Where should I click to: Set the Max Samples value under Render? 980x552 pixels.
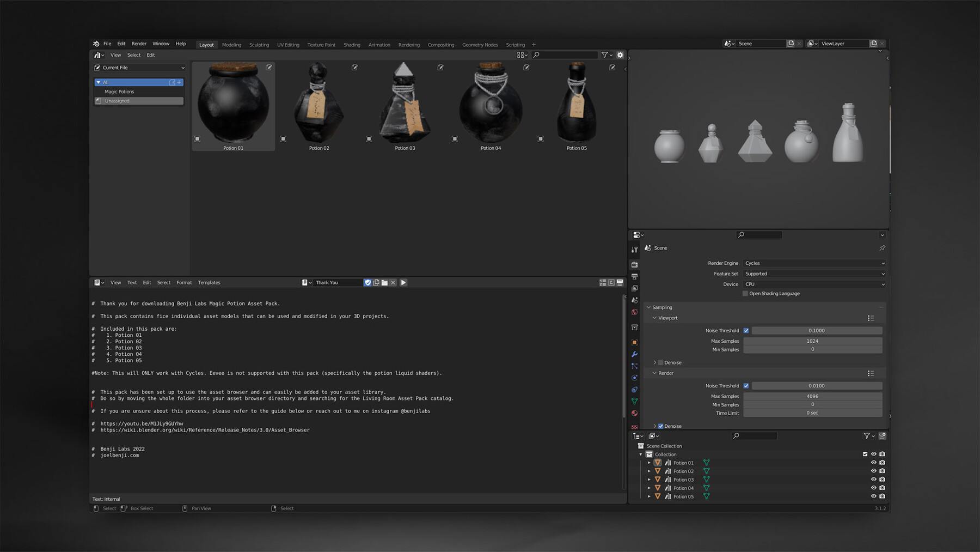[811, 396]
